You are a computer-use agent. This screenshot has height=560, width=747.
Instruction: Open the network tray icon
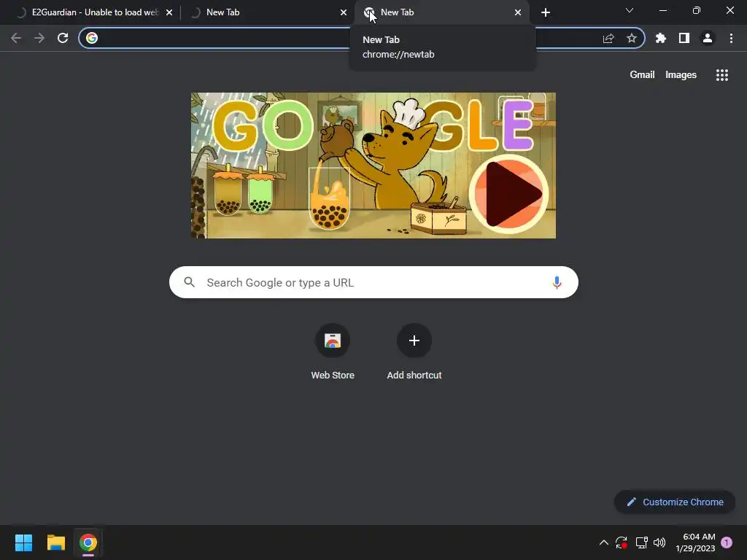click(641, 542)
